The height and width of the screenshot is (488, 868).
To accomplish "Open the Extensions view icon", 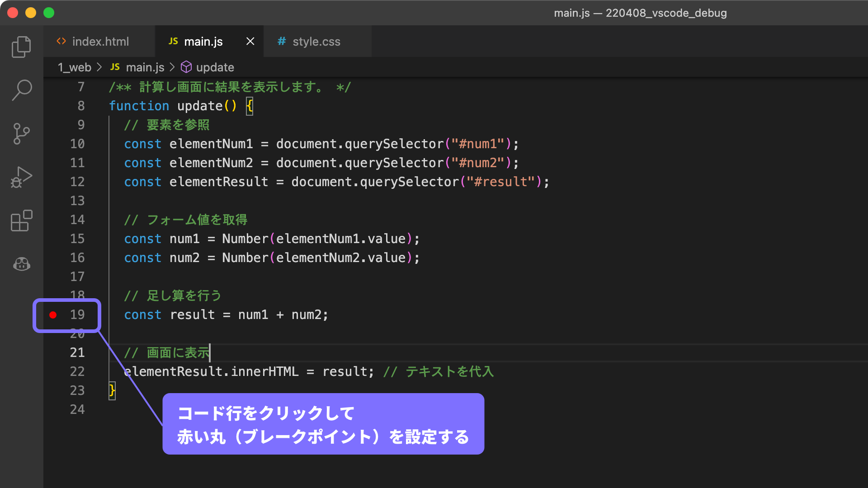I will point(21,221).
